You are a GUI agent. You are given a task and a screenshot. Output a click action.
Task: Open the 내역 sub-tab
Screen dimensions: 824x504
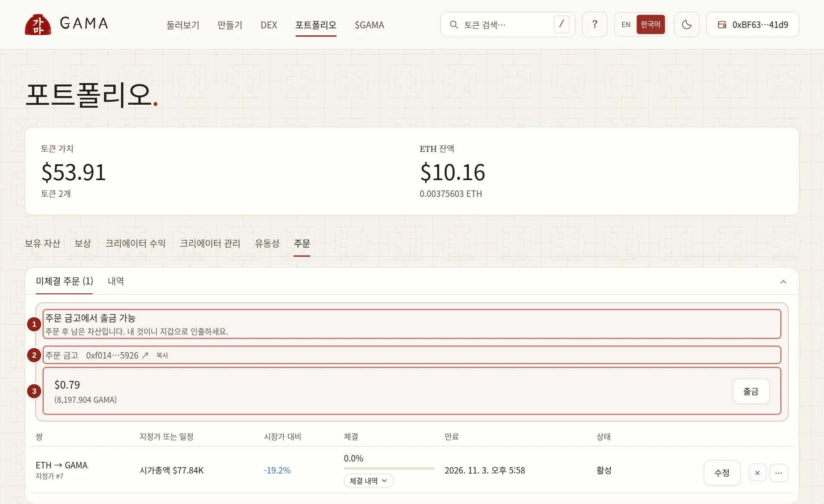pyautogui.click(x=116, y=281)
